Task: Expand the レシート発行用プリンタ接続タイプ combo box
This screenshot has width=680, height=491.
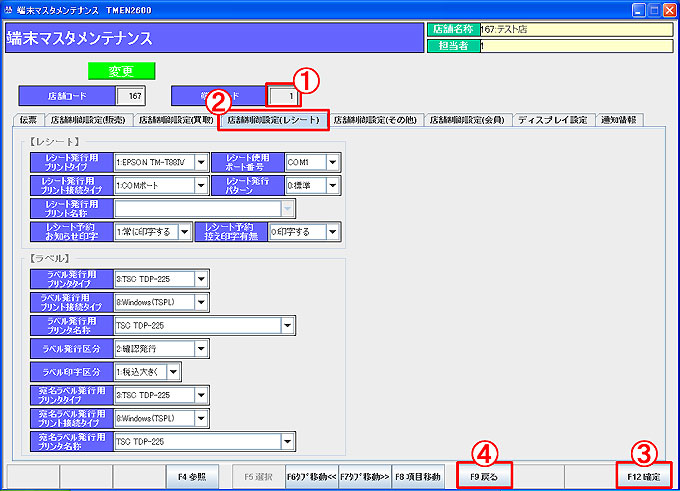Action: point(201,186)
